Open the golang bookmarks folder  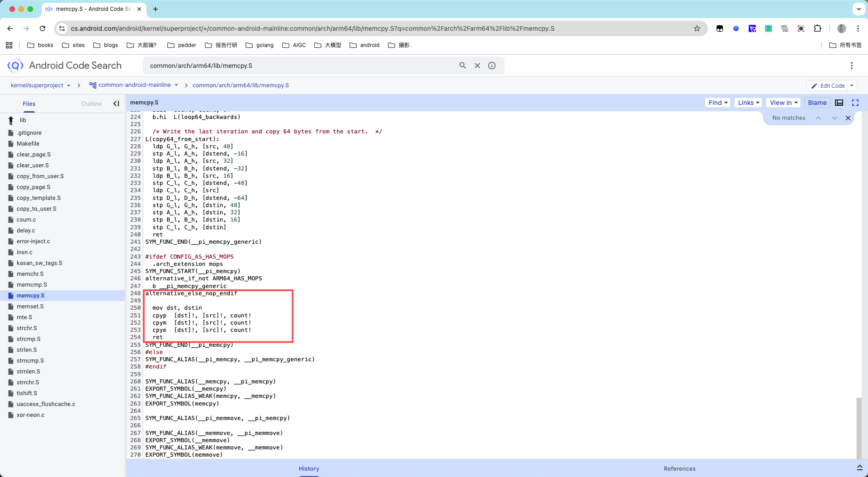[259, 45]
